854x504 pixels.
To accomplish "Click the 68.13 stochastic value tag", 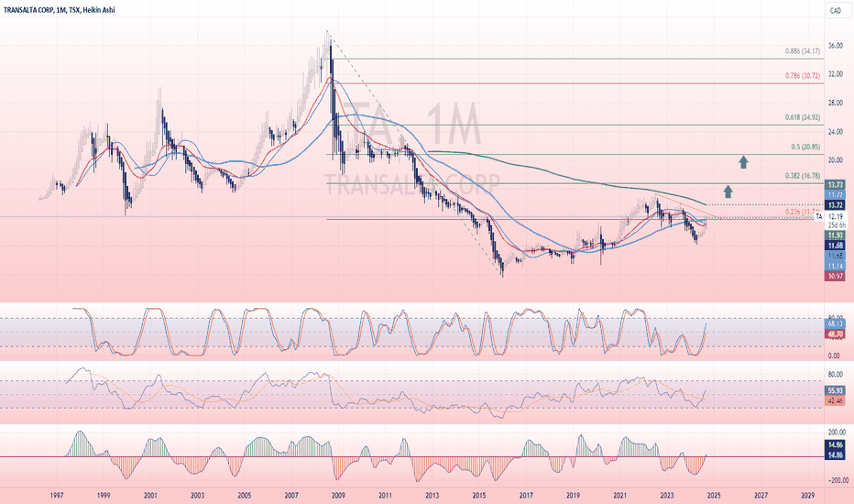I will pos(836,323).
